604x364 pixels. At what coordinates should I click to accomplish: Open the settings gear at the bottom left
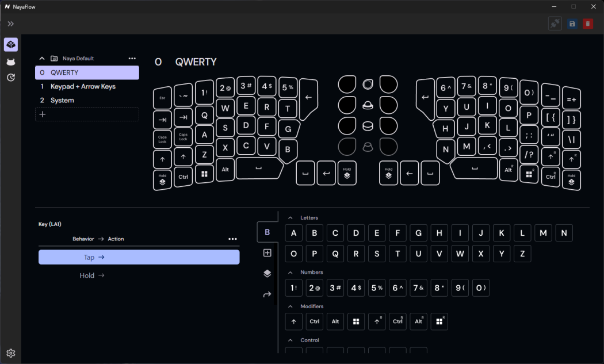[11, 352]
